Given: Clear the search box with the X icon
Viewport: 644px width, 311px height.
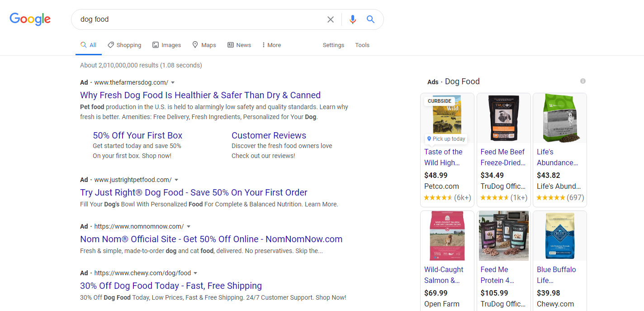Looking at the screenshot, I should pyautogui.click(x=331, y=19).
